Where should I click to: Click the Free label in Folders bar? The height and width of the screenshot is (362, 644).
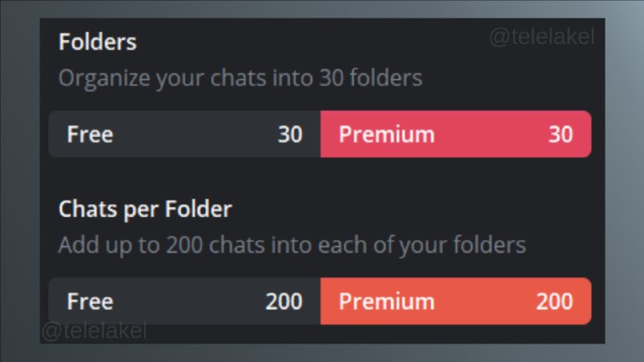pos(90,134)
